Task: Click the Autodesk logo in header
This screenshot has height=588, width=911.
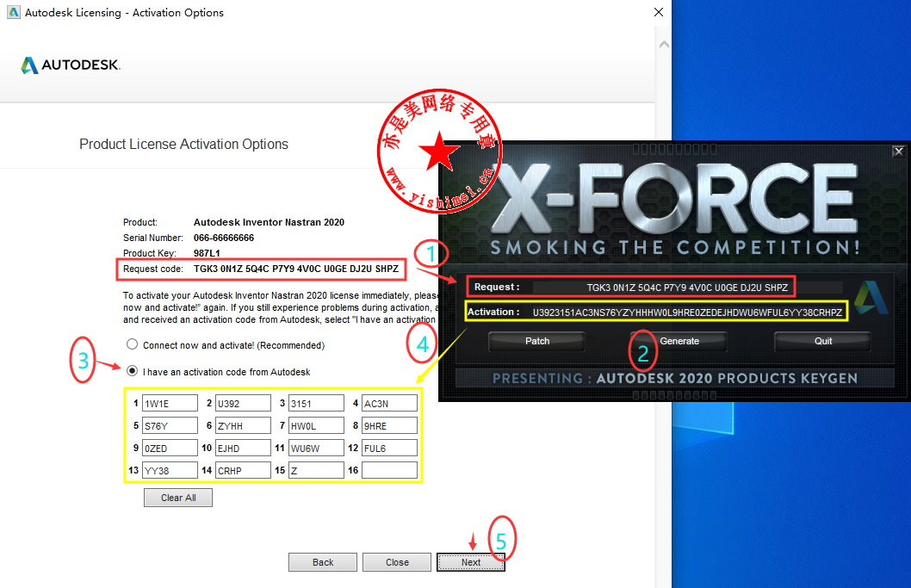Action: (71, 65)
